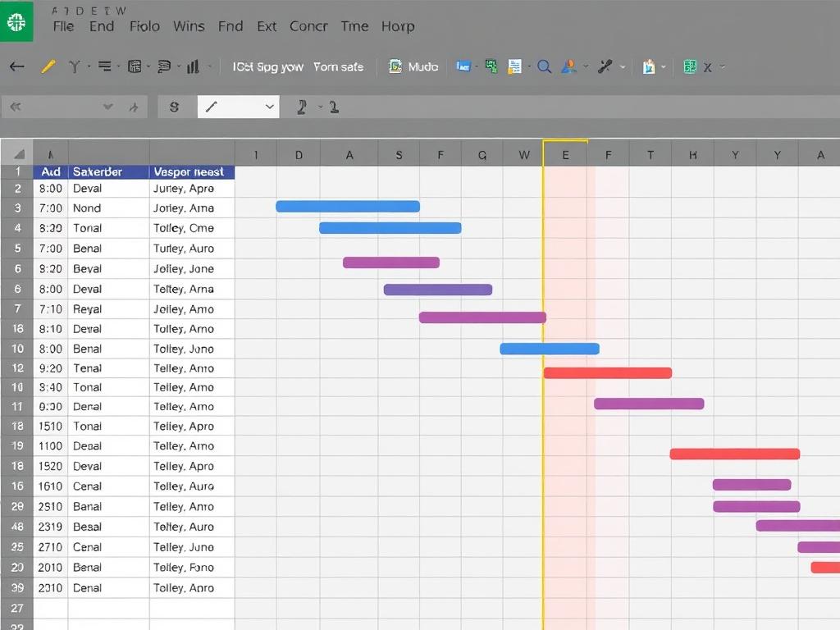
Task: Select the yellow pen editing icon
Action: pyautogui.click(x=48, y=66)
